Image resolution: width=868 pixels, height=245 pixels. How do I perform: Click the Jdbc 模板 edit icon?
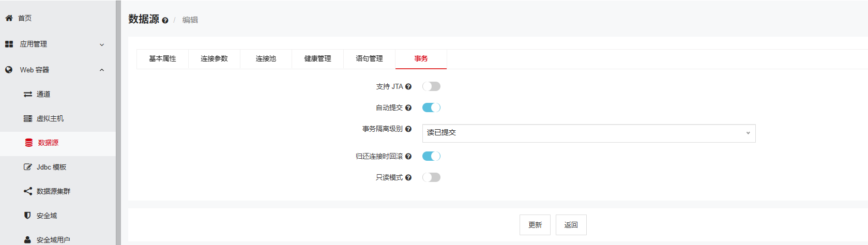tap(28, 167)
